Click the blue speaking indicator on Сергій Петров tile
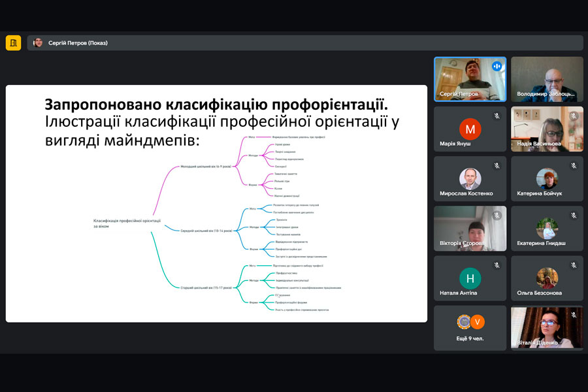Image resolution: width=588 pixels, height=392 pixels. [x=497, y=67]
